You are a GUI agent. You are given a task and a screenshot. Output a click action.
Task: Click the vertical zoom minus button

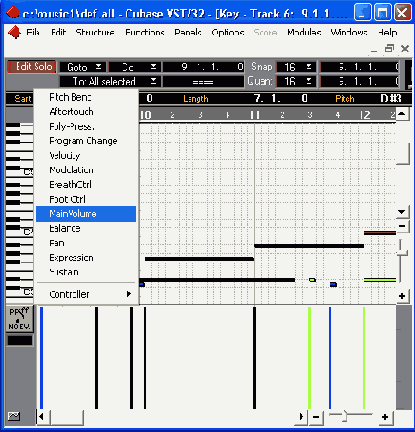point(402,226)
